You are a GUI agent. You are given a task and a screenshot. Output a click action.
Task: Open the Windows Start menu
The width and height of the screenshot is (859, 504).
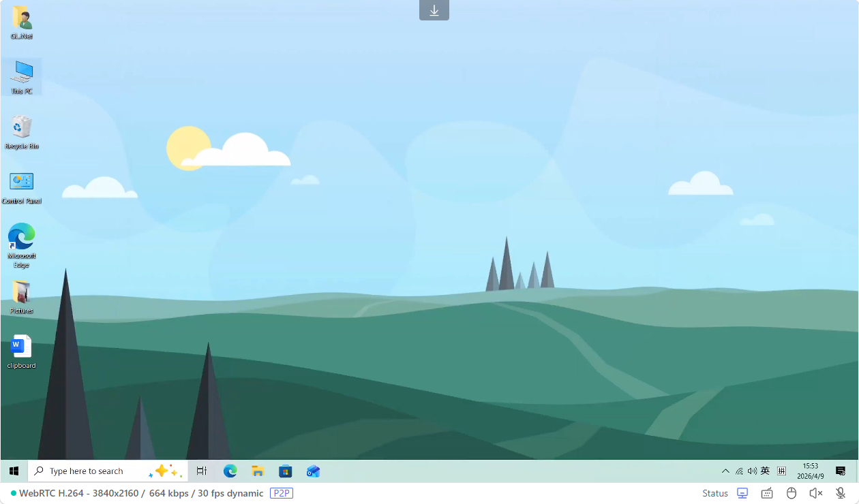click(x=14, y=471)
